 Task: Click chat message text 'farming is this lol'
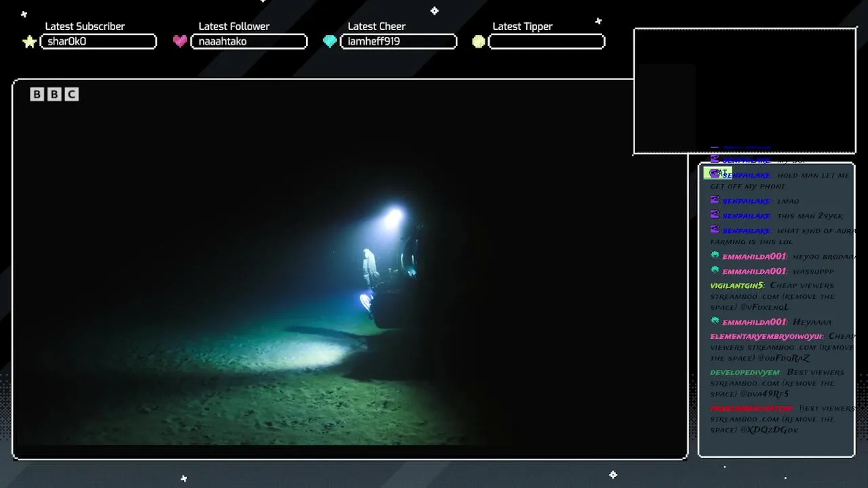[x=751, y=242]
